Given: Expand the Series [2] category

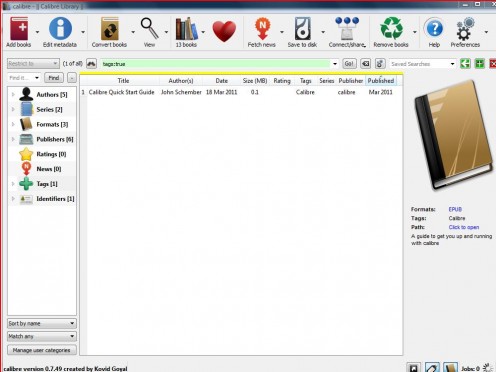Looking at the screenshot, I should tap(13, 109).
